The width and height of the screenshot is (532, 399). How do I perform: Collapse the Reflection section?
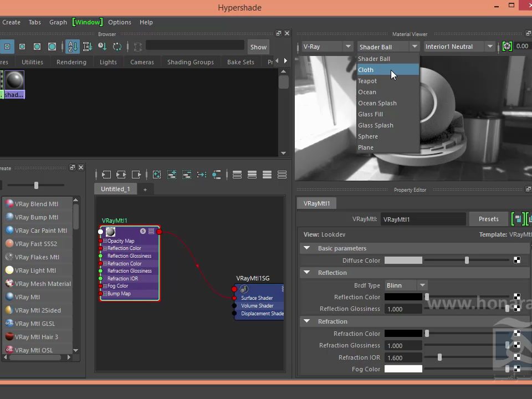click(306, 273)
